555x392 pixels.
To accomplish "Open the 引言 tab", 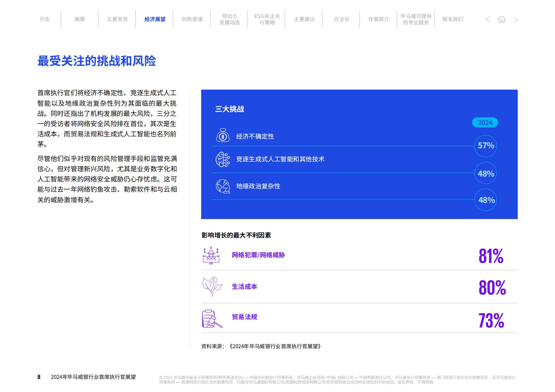I will pyautogui.click(x=45, y=19).
